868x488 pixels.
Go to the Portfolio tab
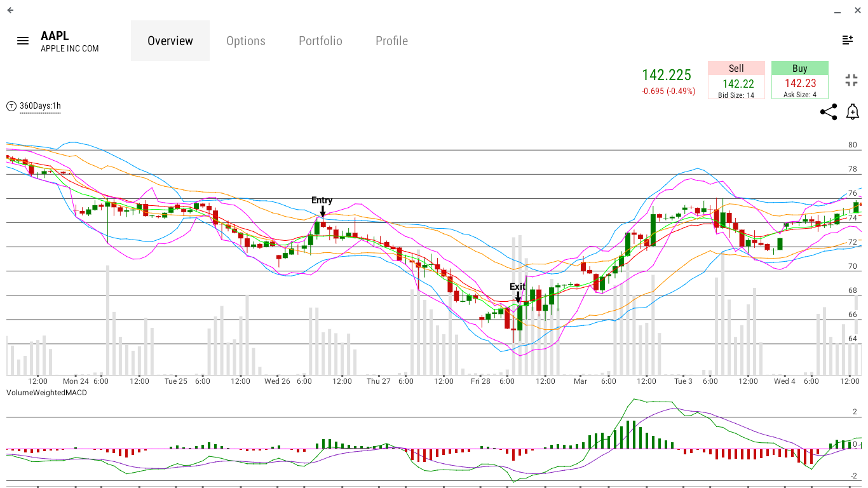tap(320, 41)
